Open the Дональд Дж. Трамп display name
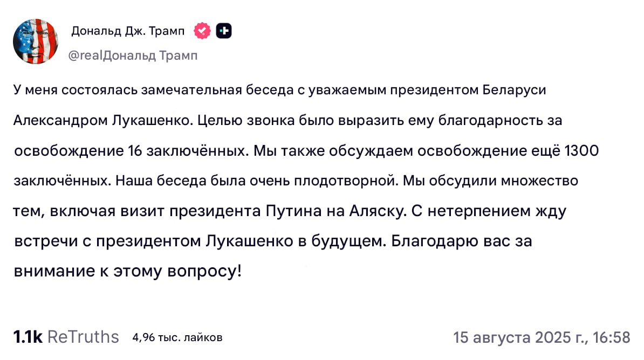The width and height of the screenshot is (644, 360). tap(128, 31)
